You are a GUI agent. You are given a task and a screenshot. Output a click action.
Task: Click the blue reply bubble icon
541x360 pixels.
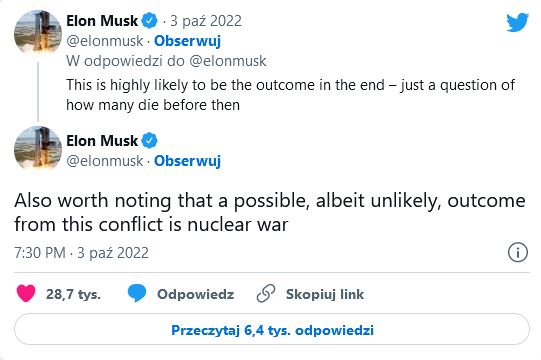[137, 294]
